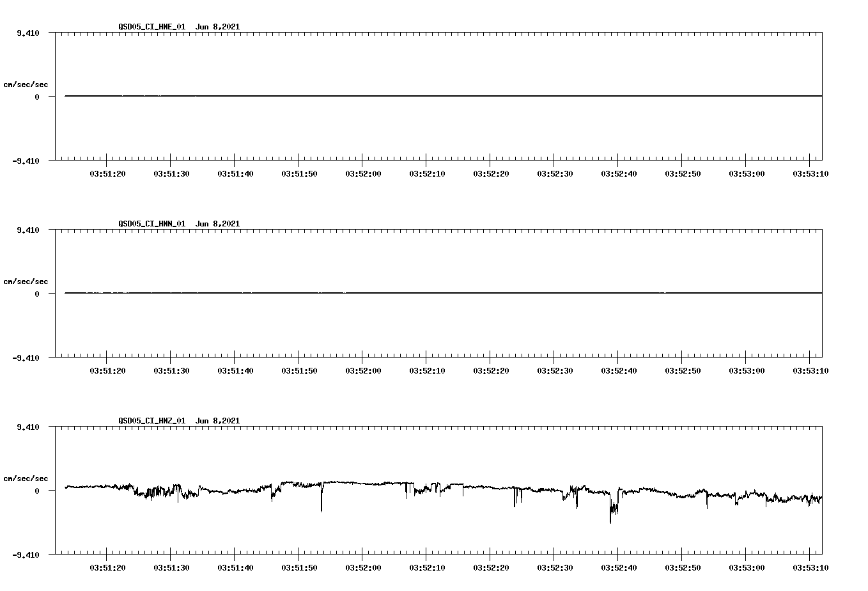
Task: Click 03:52:30 label under HNZ plot
Action: (x=555, y=567)
